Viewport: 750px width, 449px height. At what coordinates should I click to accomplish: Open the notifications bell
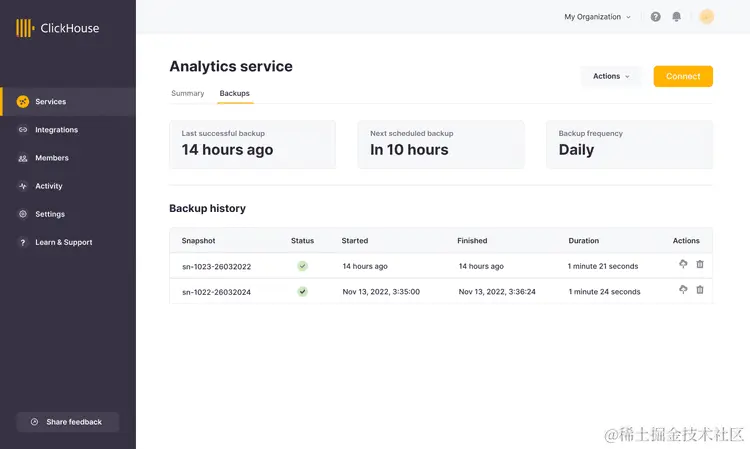[677, 17]
